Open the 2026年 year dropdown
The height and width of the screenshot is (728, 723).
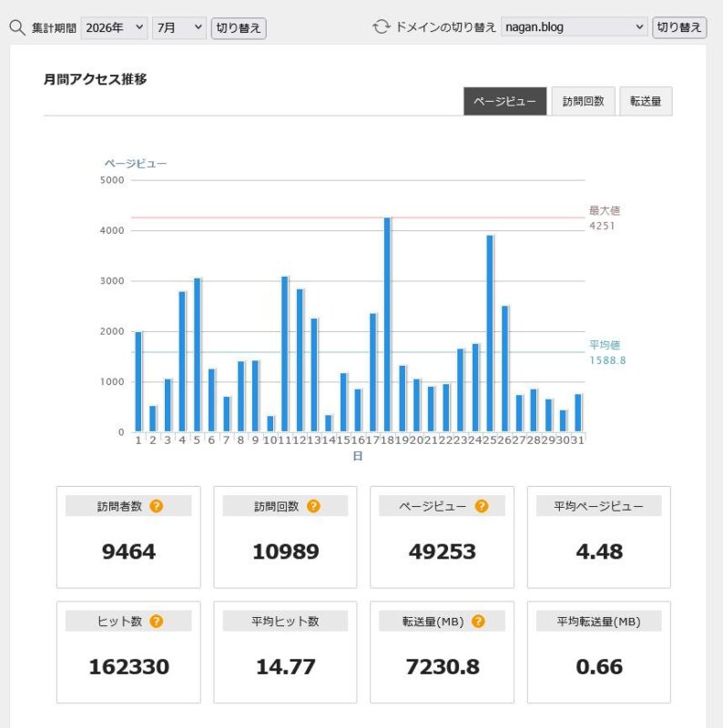tap(115, 28)
